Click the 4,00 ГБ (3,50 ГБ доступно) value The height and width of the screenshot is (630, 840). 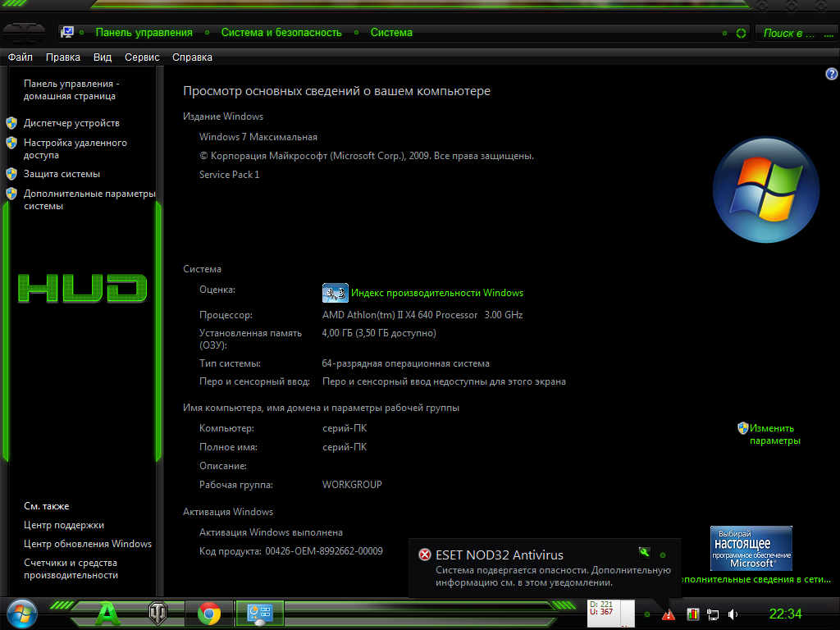tap(379, 333)
